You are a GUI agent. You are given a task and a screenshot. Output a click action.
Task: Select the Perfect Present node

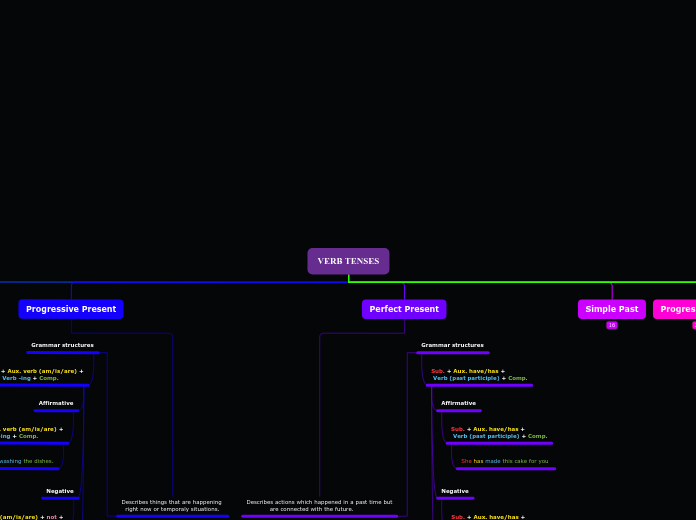click(x=404, y=309)
